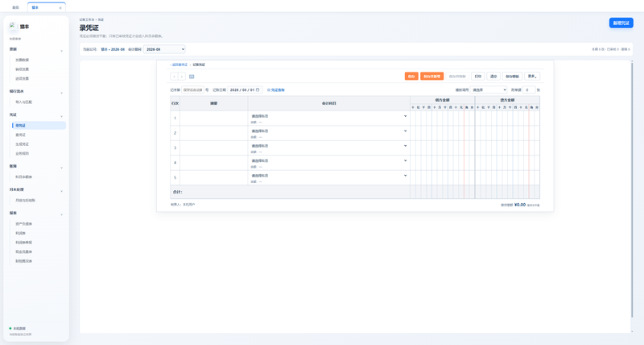Click the blue 新增凭证 button
This screenshot has height=345, width=644.
tap(621, 23)
